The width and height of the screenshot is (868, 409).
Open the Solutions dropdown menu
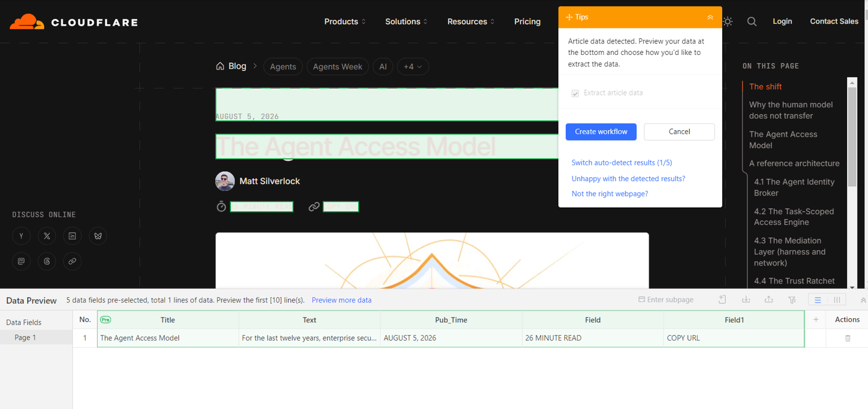click(x=406, y=21)
